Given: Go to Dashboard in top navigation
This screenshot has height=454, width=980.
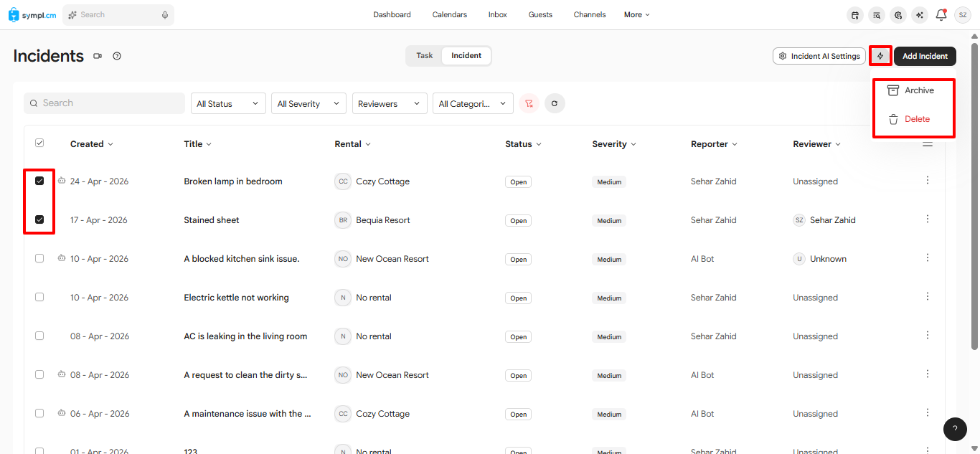Looking at the screenshot, I should tap(392, 14).
